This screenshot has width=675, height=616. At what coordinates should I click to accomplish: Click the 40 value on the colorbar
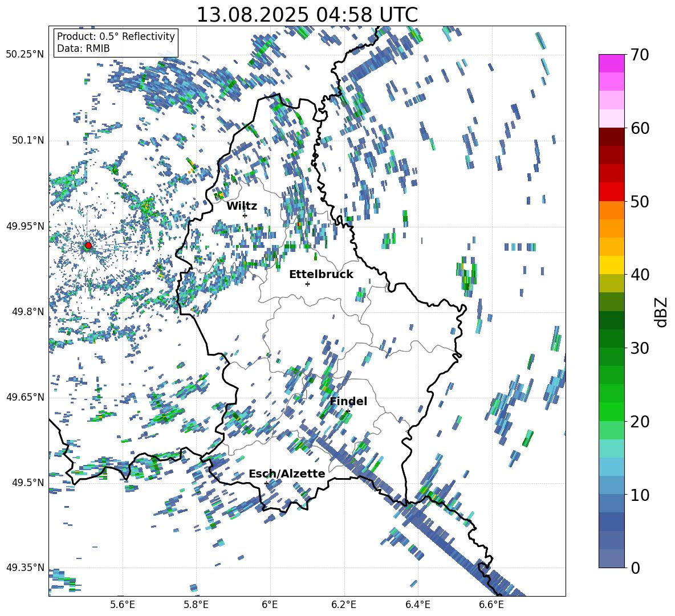pyautogui.click(x=640, y=275)
